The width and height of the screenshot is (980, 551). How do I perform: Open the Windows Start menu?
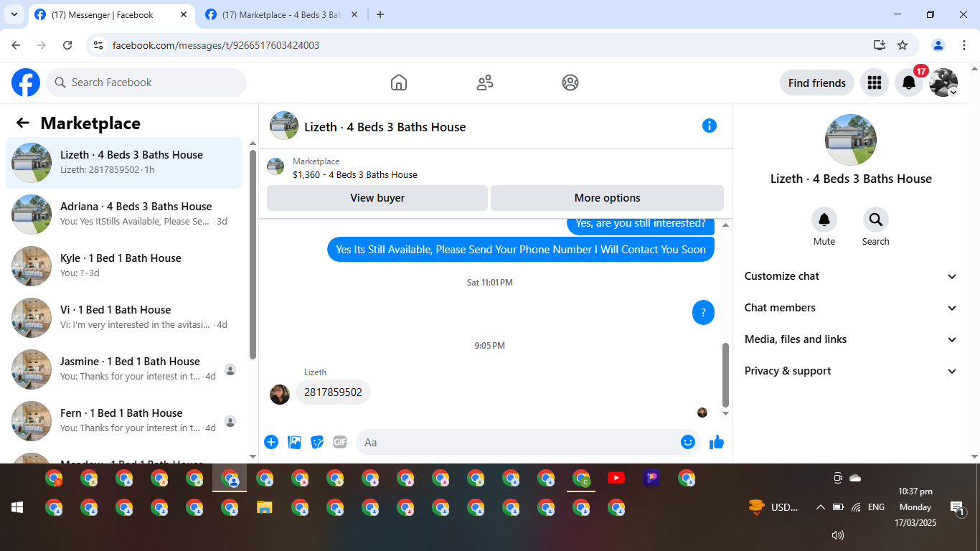[17, 507]
